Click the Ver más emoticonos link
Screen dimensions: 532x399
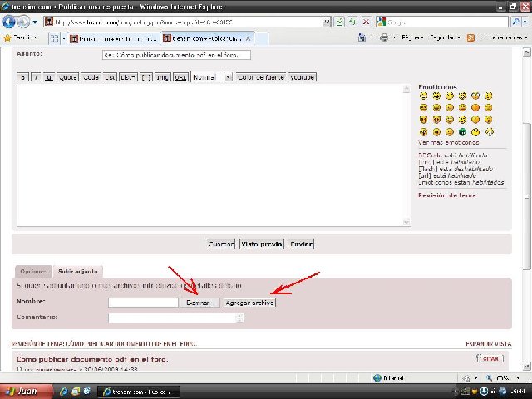click(448, 142)
